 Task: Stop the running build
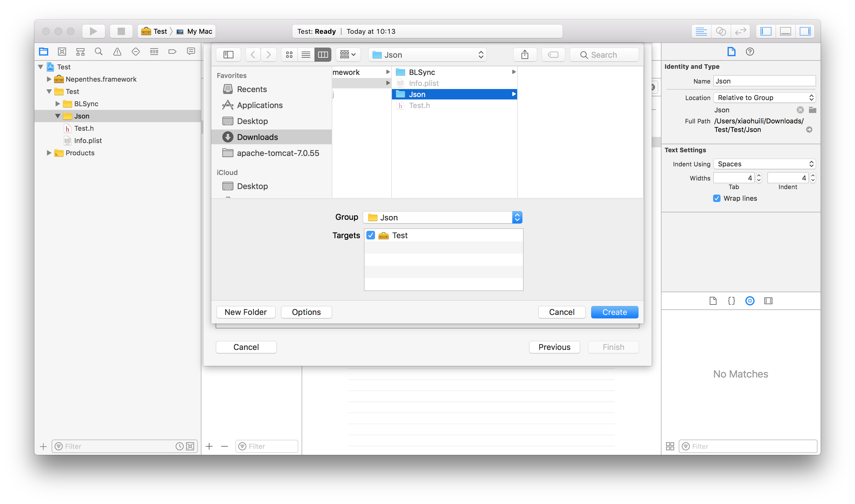tap(121, 31)
